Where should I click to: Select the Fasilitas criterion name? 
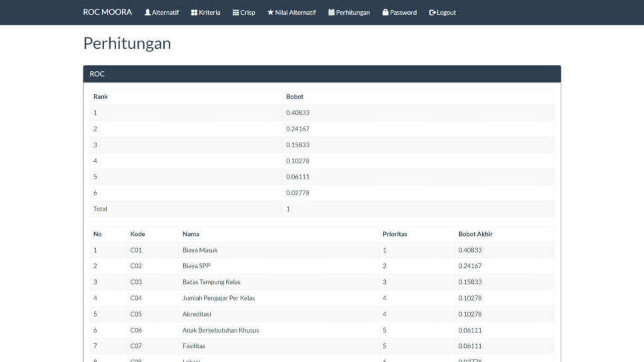(x=194, y=346)
